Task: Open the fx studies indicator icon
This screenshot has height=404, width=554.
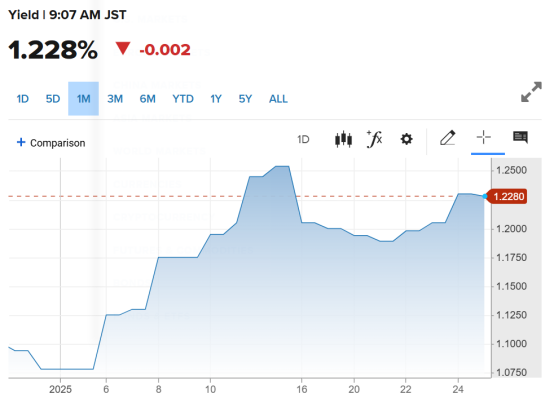Action: 375,139
